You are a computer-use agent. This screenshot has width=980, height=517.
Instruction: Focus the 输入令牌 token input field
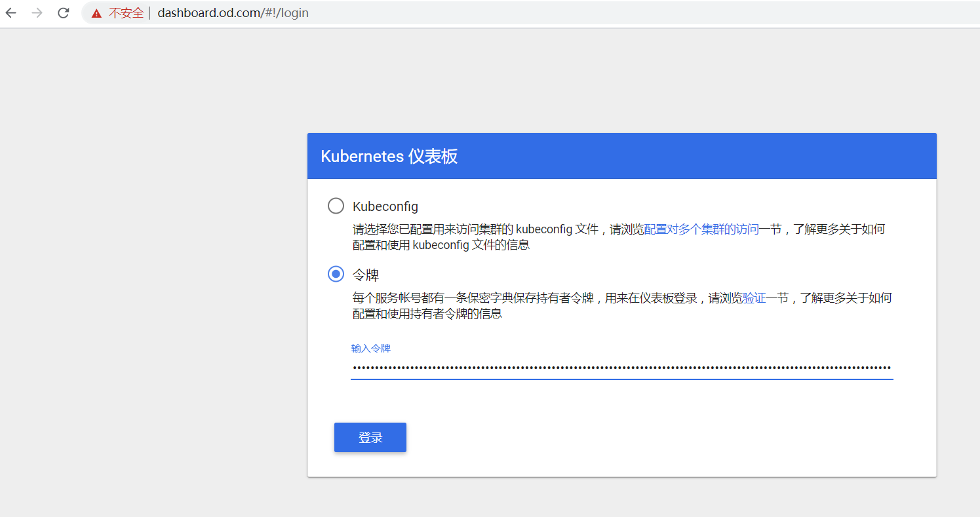point(621,368)
